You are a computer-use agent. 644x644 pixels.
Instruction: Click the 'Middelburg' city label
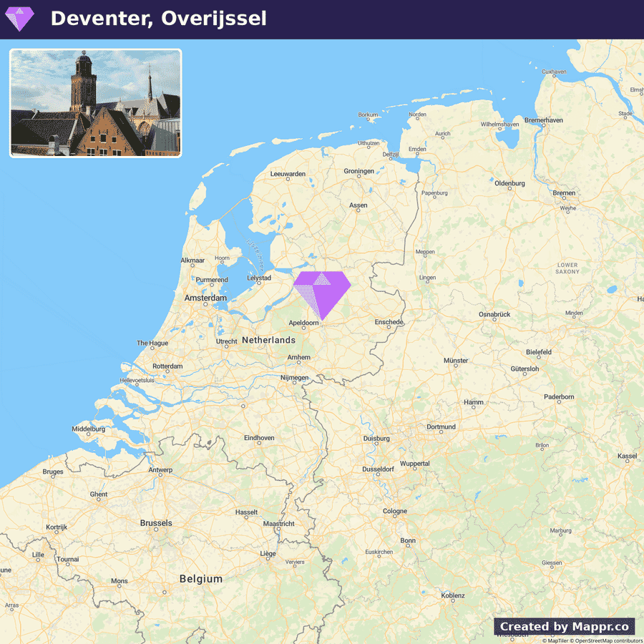pyautogui.click(x=89, y=429)
